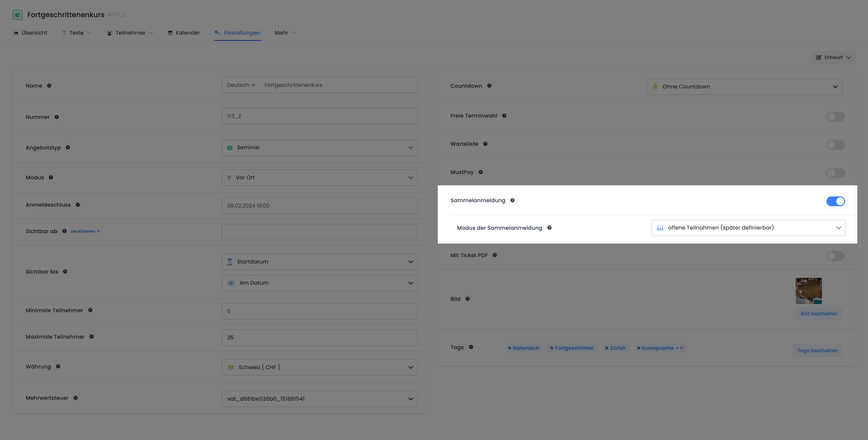
Task: Click the help icon next to Anmeldeschluss
Action: (x=78, y=205)
